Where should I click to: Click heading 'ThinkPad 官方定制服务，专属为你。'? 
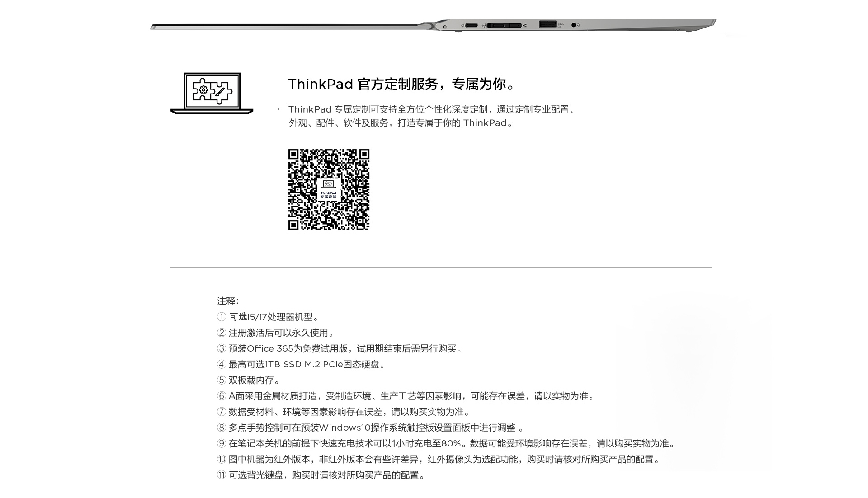[x=403, y=84]
